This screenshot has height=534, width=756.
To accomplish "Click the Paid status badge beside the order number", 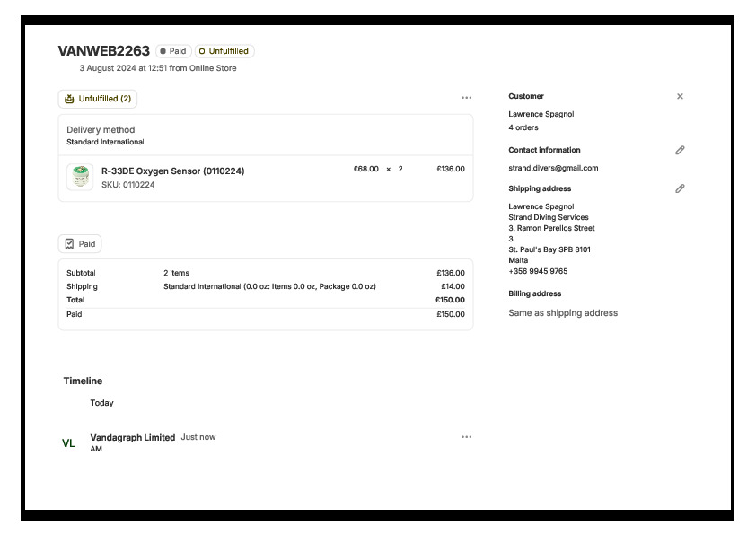I will pos(173,51).
